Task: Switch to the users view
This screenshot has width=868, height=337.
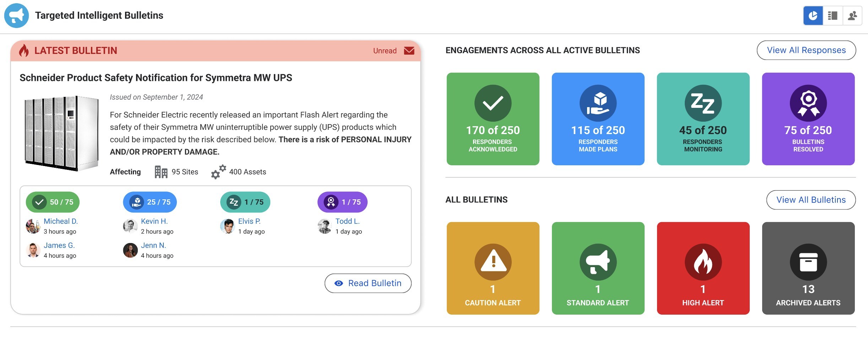Action: tap(852, 16)
